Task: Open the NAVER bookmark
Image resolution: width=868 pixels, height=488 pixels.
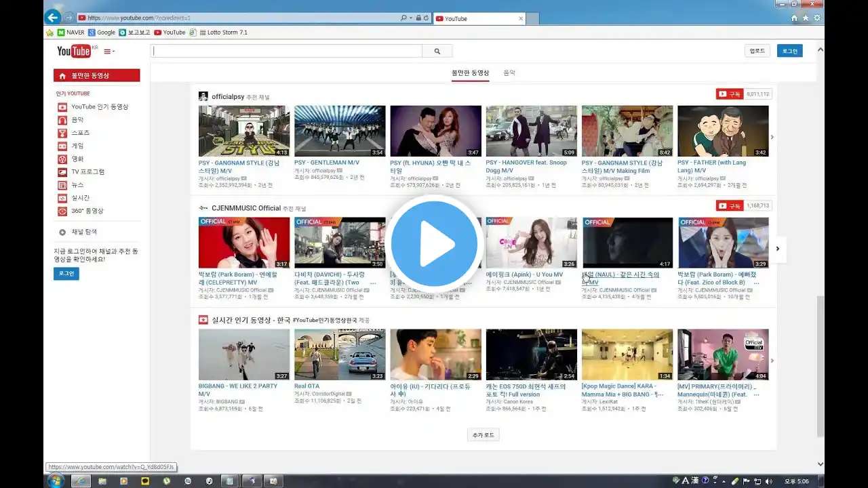Action: [71, 33]
